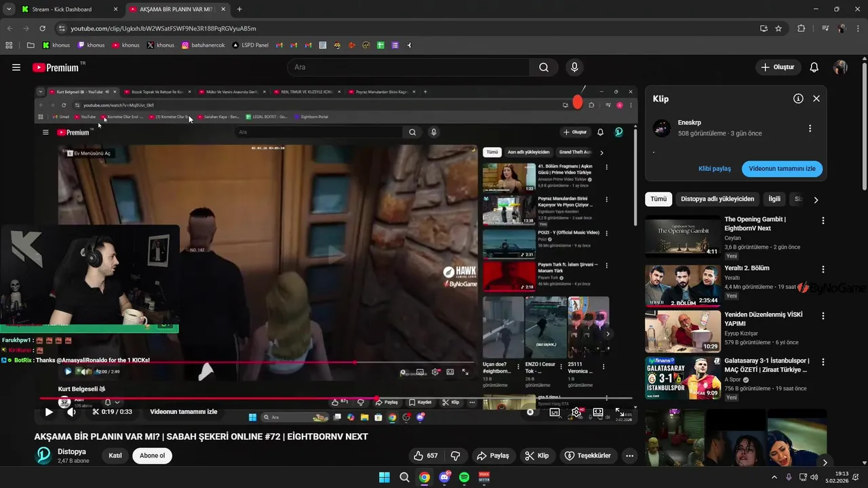Open menu for The Opening Gambit video
Screen dimensions: 868x488
pyautogui.click(x=823, y=221)
